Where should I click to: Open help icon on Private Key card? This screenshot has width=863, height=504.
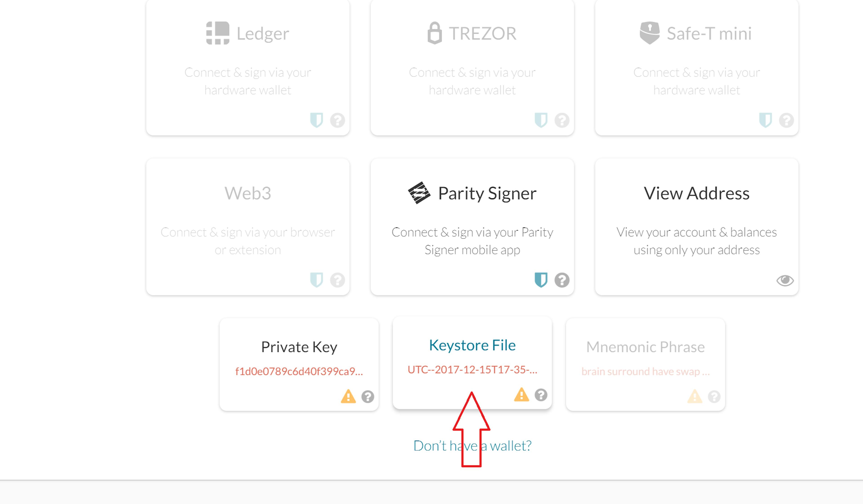tap(368, 396)
